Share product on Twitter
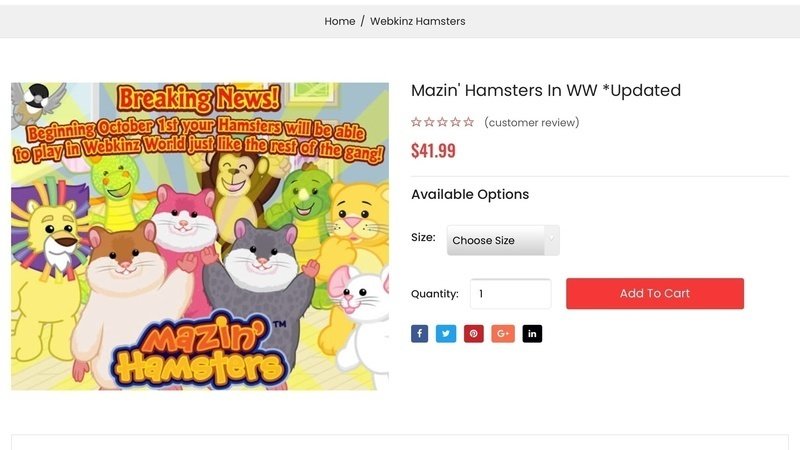The width and height of the screenshot is (800, 450). (446, 334)
